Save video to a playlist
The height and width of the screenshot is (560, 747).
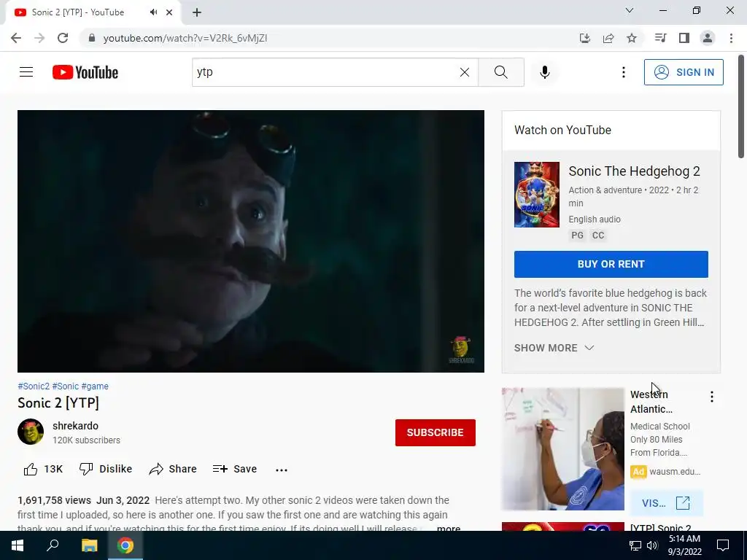pos(235,469)
